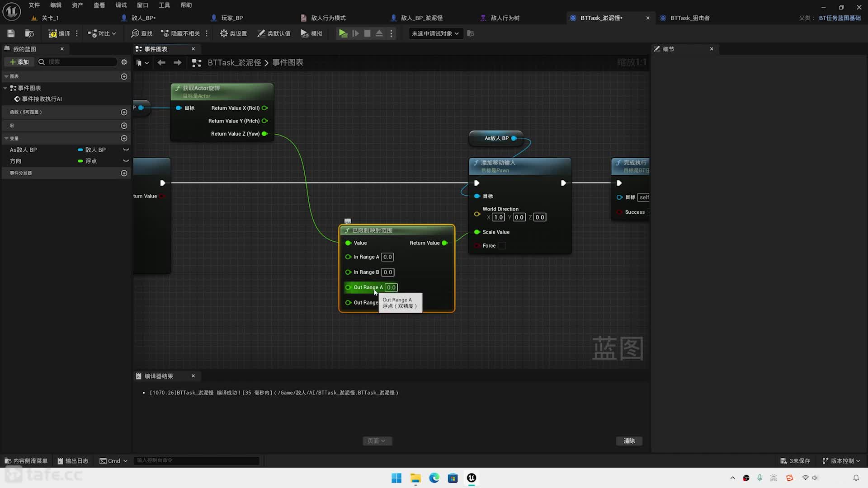
Task: Start 模拟 simulation
Action: tap(311, 33)
